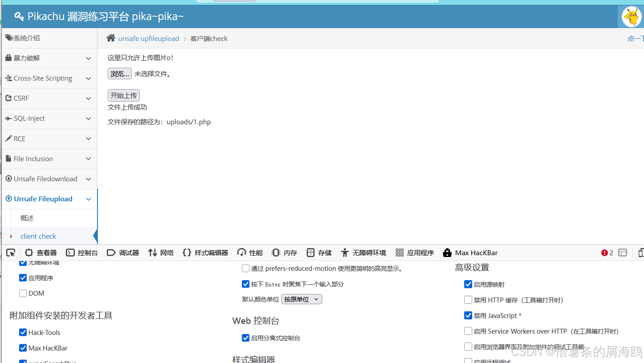Click the Web 控制台 section heading
644x363 pixels.
tap(256, 321)
